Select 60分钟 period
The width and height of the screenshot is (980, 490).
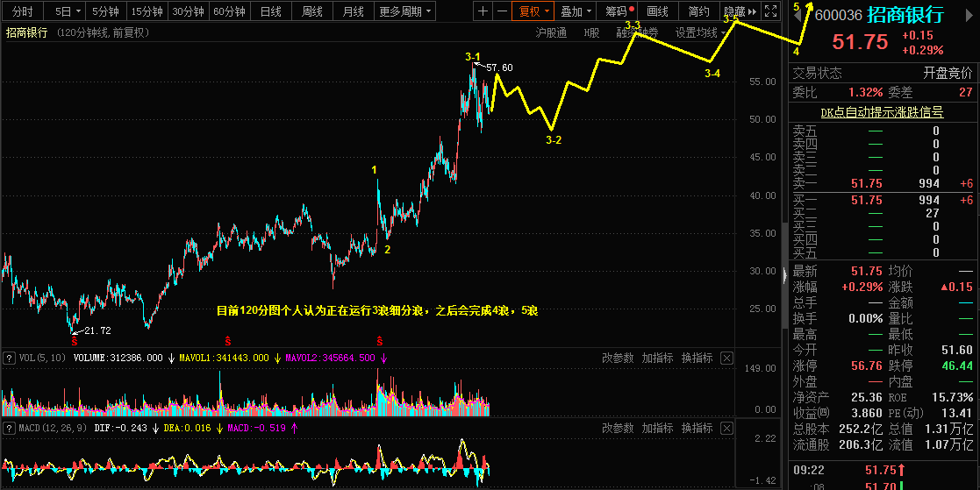[229, 11]
